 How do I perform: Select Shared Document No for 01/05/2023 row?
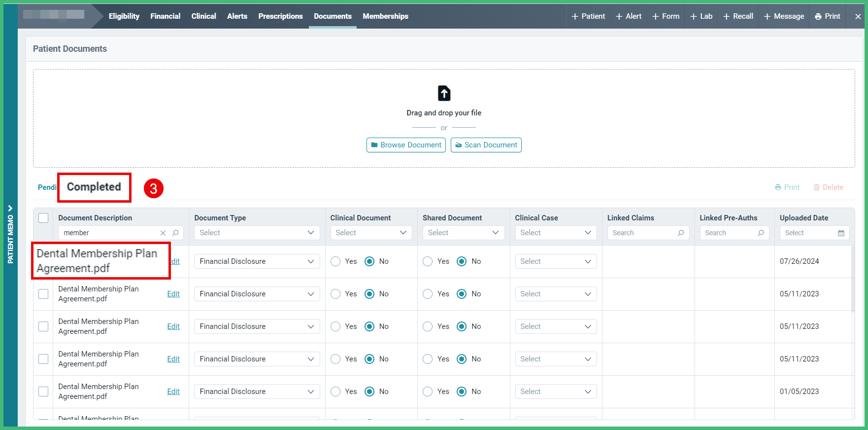tap(462, 392)
